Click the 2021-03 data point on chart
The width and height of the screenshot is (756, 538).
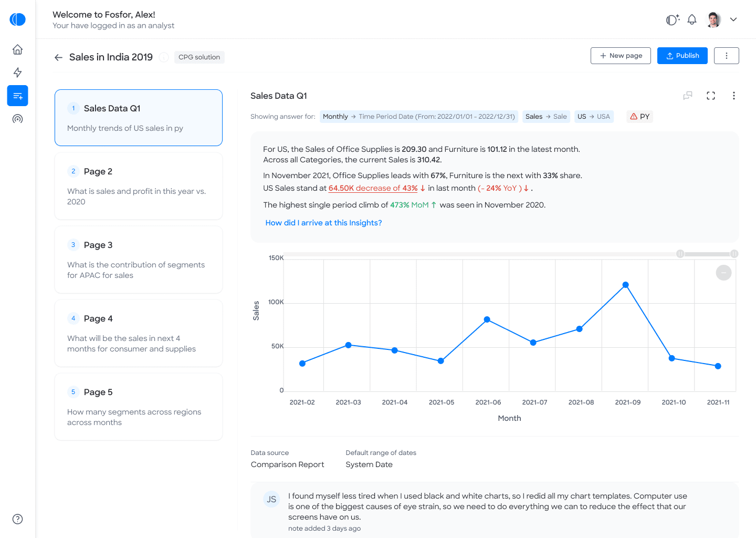pyautogui.click(x=348, y=345)
